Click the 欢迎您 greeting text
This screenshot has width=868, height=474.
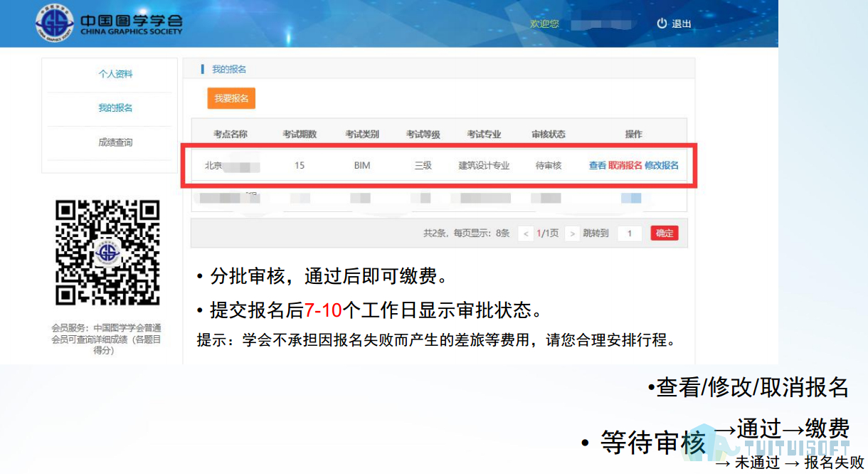(x=544, y=23)
